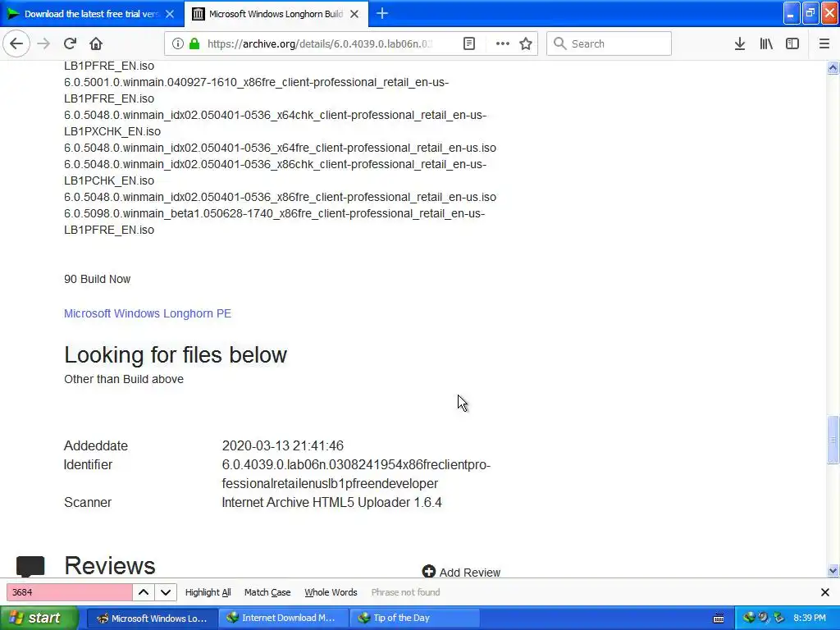The image size is (840, 630).
Task: Open Tip of the Day taskbar window
Action: [x=413, y=619]
